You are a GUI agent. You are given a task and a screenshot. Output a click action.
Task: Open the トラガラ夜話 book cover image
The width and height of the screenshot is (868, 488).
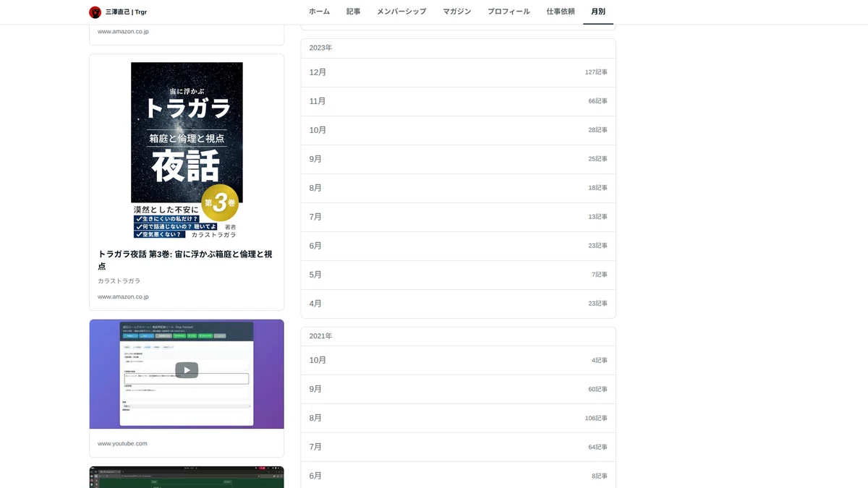pyautogui.click(x=187, y=150)
